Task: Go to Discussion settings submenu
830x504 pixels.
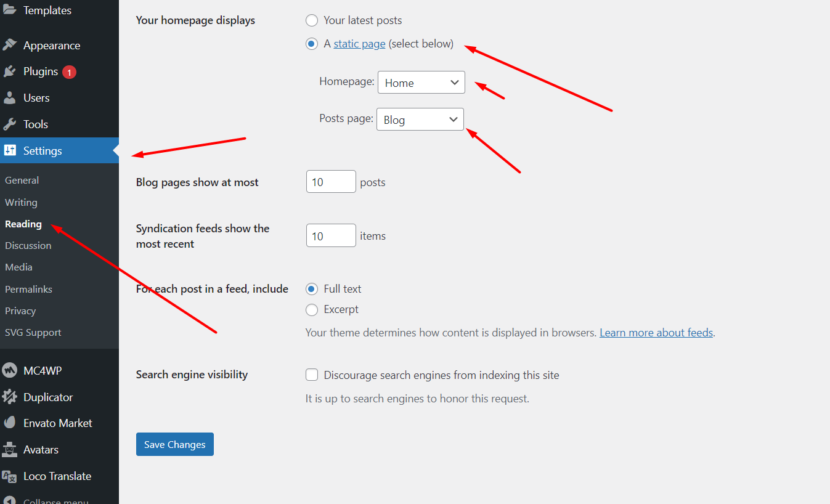Action: coord(28,245)
